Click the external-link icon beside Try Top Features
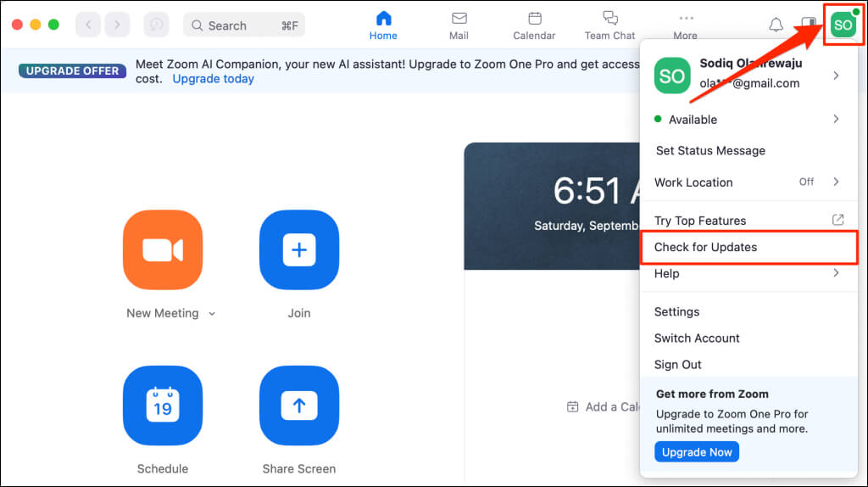Screen dimensions: 868x487 [x=838, y=220]
